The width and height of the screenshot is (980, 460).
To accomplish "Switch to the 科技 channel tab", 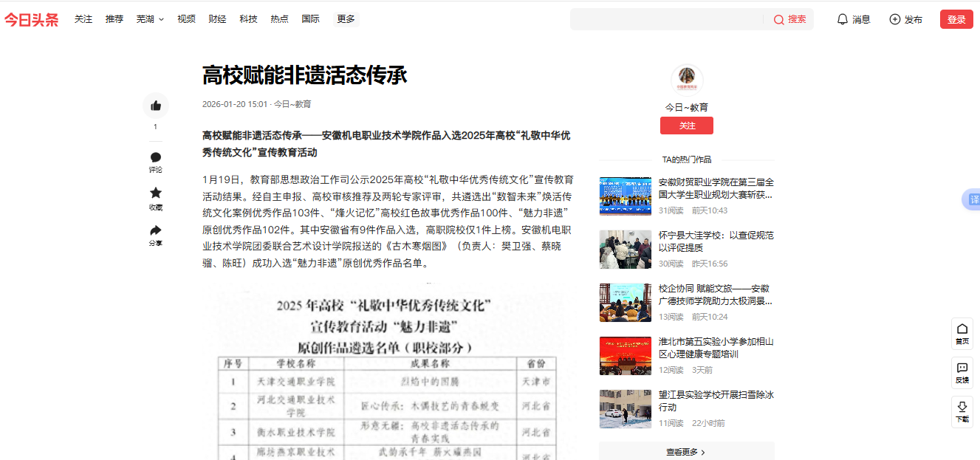I will (248, 19).
